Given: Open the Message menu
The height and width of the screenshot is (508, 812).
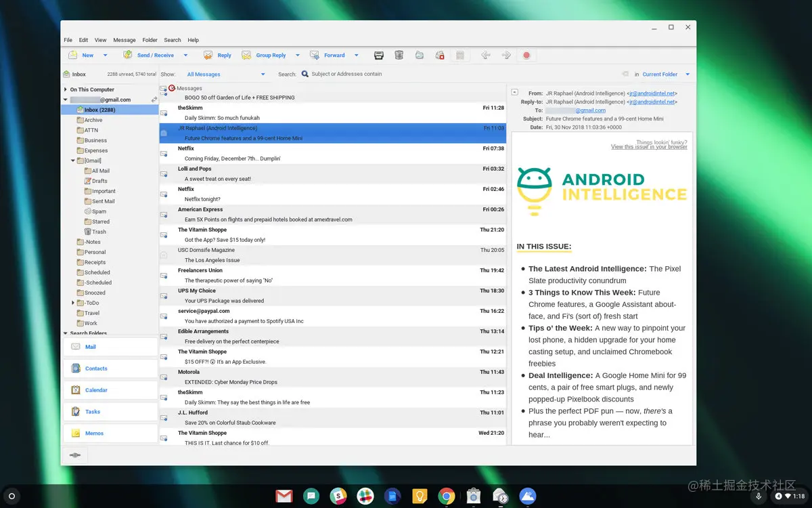Looking at the screenshot, I should coord(125,40).
